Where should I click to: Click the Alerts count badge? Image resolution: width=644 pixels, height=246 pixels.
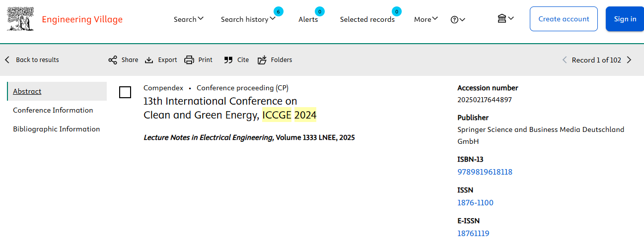click(x=320, y=11)
